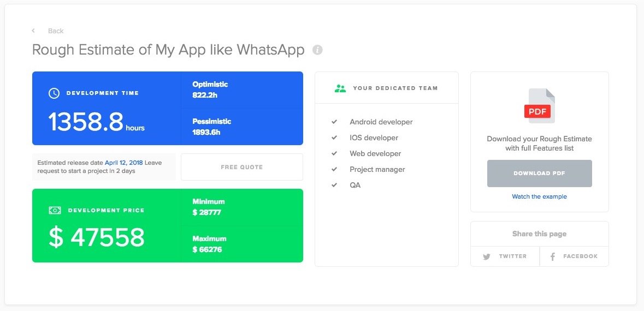
Task: Click the back arrow chevron icon
Action: 33,31
